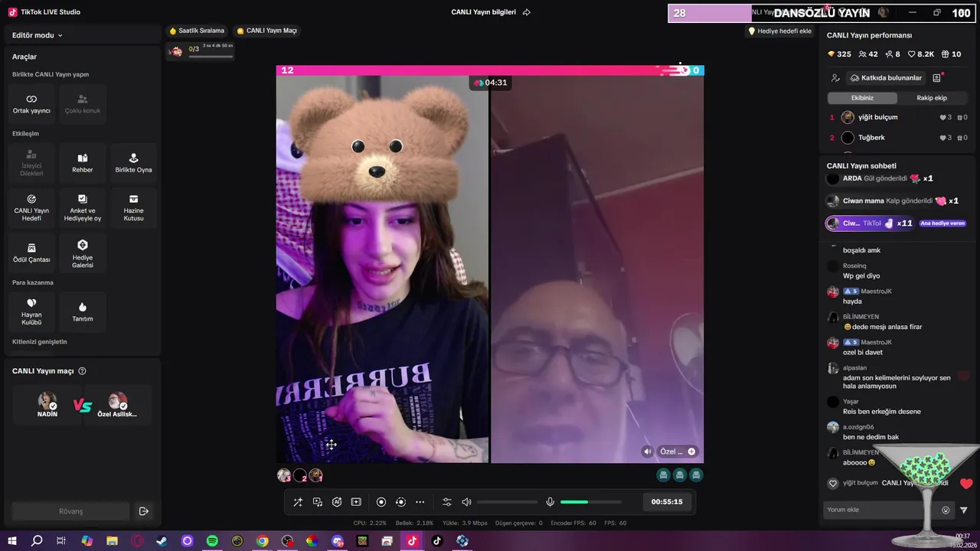Mute the opponent's audio speaker icon
Screen dimensions: 980x551
click(648, 452)
